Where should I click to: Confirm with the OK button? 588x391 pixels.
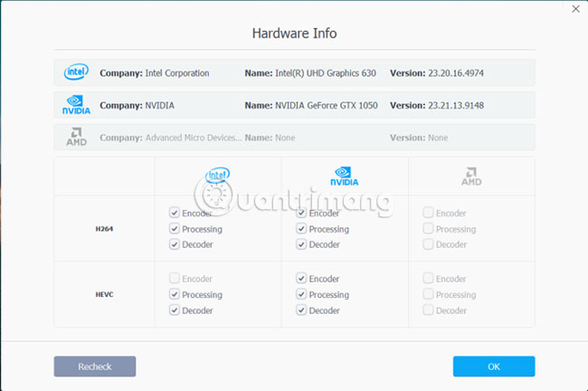(x=494, y=367)
